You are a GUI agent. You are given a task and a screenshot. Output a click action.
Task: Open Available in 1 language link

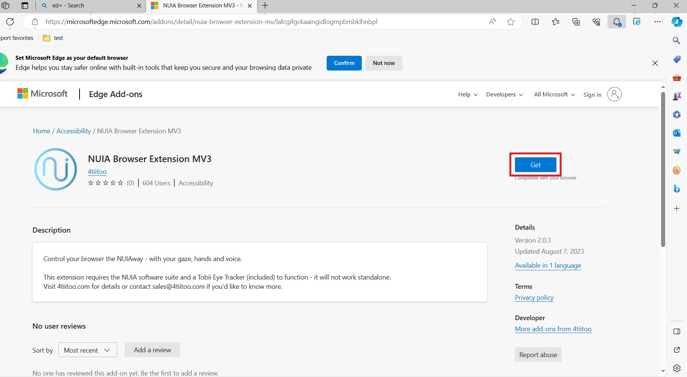(548, 266)
